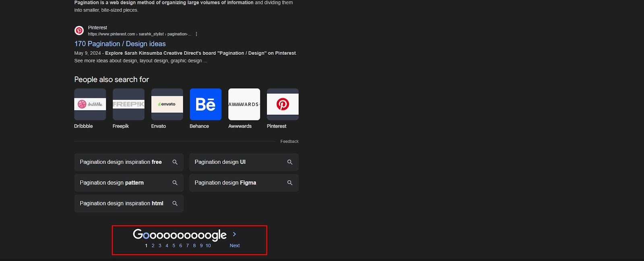Choose 'Pagination design Figma' related search
Screen dimensions: 644x261
tap(244, 183)
